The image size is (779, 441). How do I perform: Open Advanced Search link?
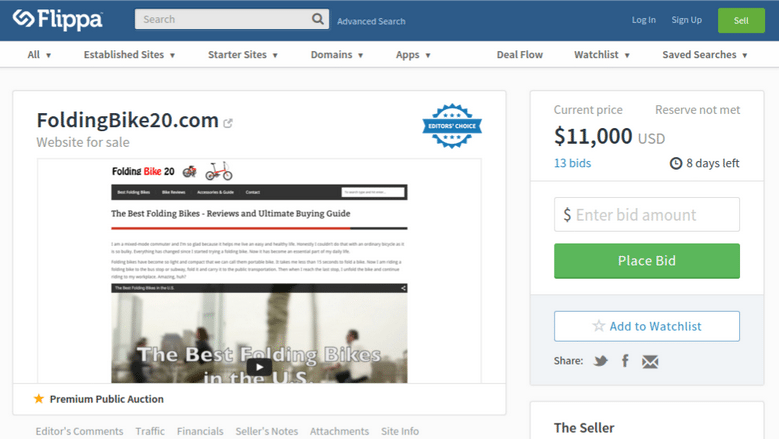(x=371, y=21)
